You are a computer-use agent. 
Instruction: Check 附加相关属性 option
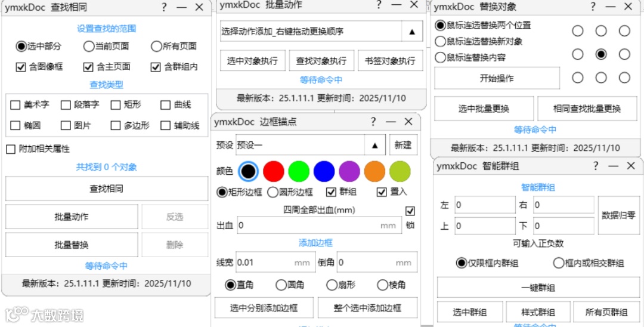point(38,149)
